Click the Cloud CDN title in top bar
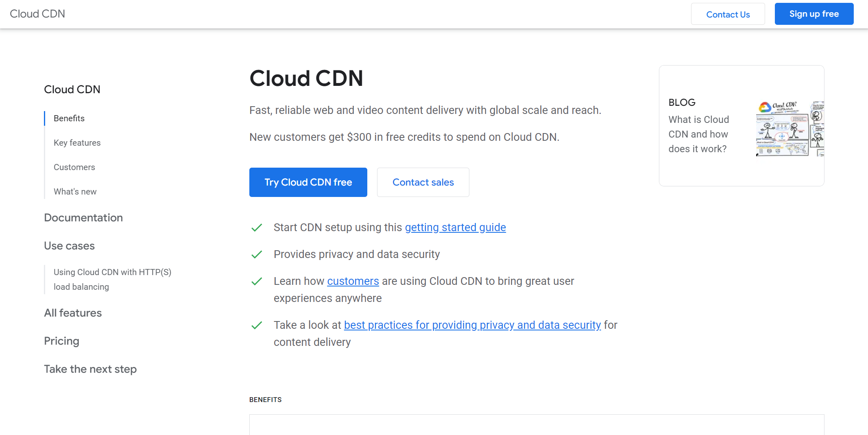 (x=37, y=14)
